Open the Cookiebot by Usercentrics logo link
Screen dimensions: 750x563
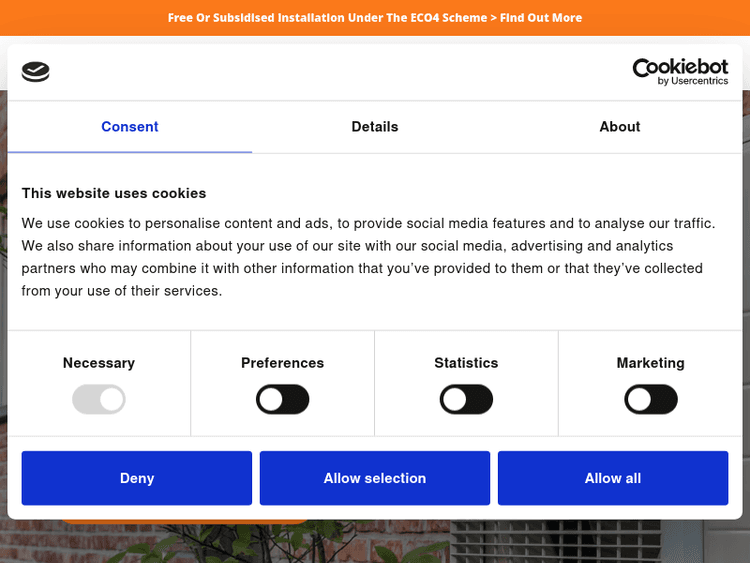680,71
